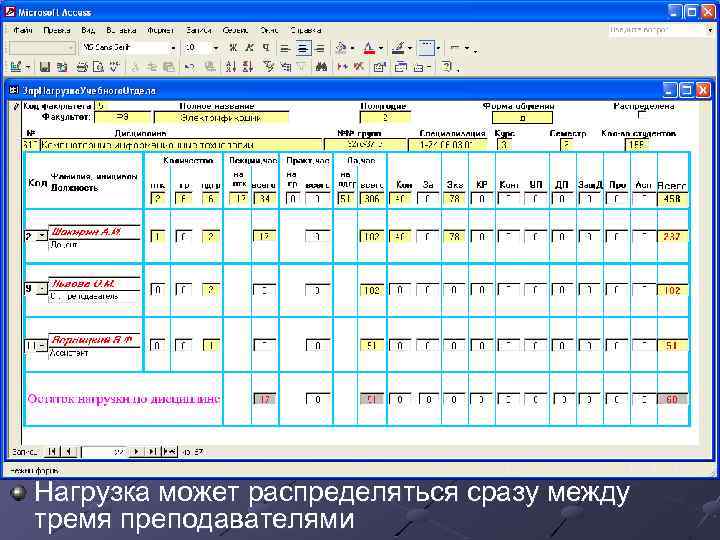
Task: Center text using the alignment icon
Action: pyautogui.click(x=303, y=48)
